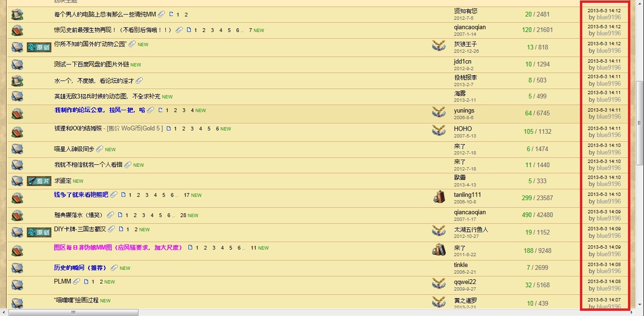This screenshot has height=316, width=644.
Task: Open thread 图区每日非伪娘MM图
Action: click(118, 248)
